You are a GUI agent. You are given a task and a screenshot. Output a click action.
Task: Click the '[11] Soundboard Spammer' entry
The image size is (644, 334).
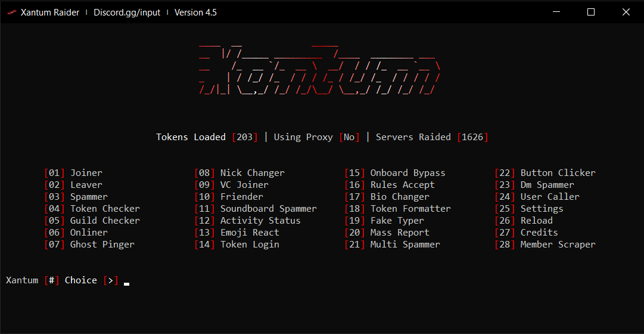pos(256,209)
